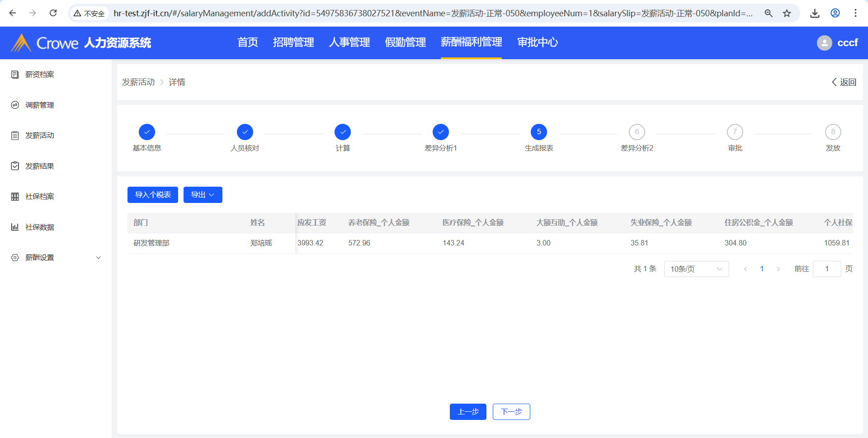868x438 pixels.
Task: Click the 薪酬设置 gear icon
Action: coord(15,258)
